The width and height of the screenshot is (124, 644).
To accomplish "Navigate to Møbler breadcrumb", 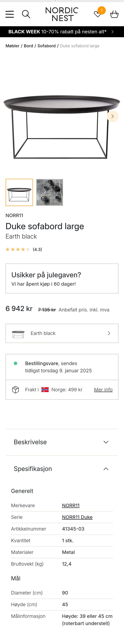I will pos(13,46).
